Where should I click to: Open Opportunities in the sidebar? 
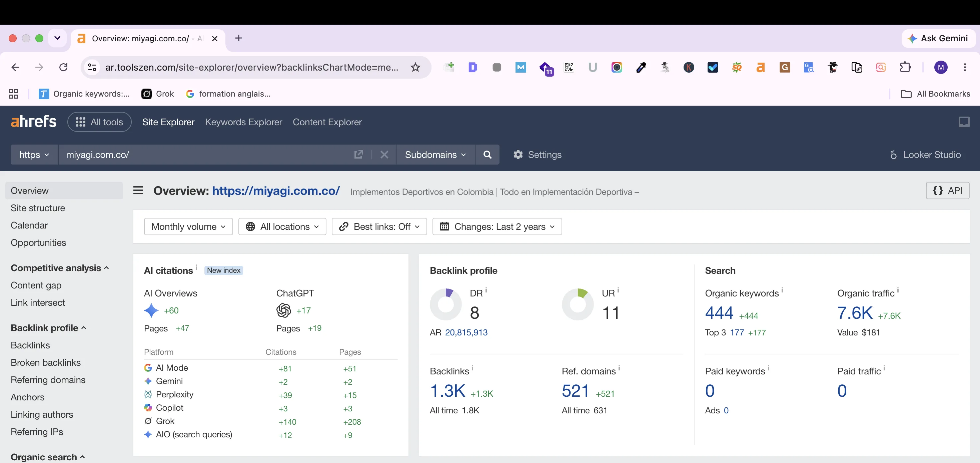tap(38, 242)
